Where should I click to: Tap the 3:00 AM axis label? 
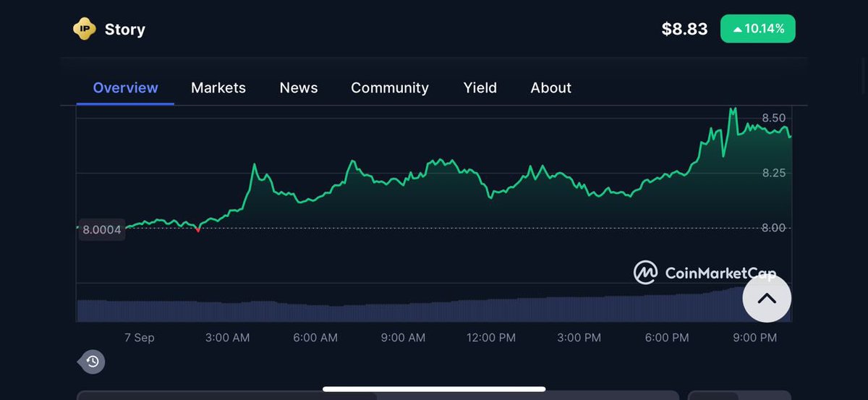[x=228, y=338]
